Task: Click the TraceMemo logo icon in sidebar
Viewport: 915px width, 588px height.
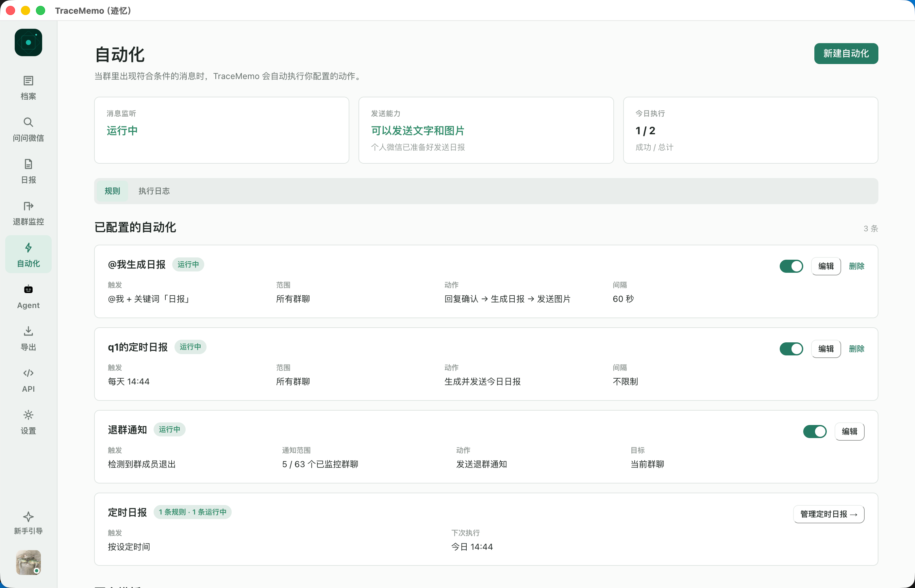Action: [28, 42]
